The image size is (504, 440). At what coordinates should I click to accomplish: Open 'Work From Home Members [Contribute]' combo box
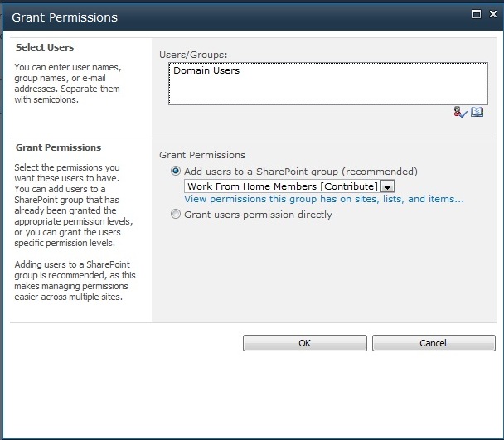click(289, 186)
